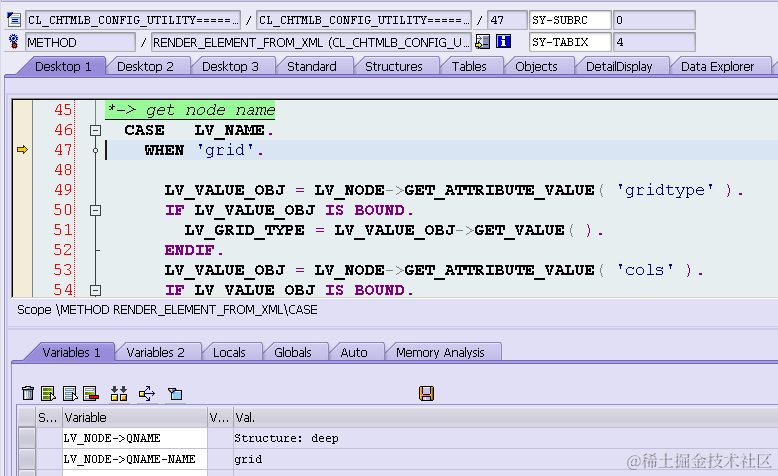Click the LV_NODE->QNAME variable cell
This screenshot has width=778, height=476.
coord(134,438)
